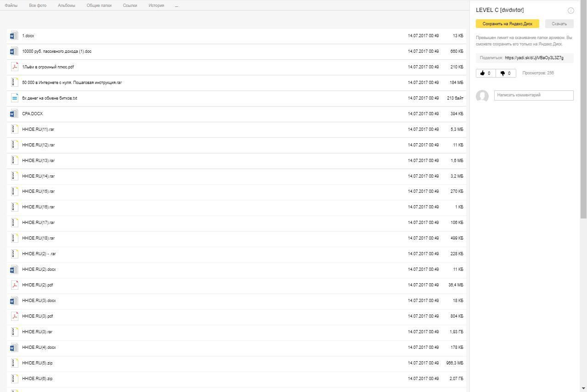Click the share link yadi.sk field
Image resolution: width=587 pixels, height=392 pixels.
(x=534, y=58)
